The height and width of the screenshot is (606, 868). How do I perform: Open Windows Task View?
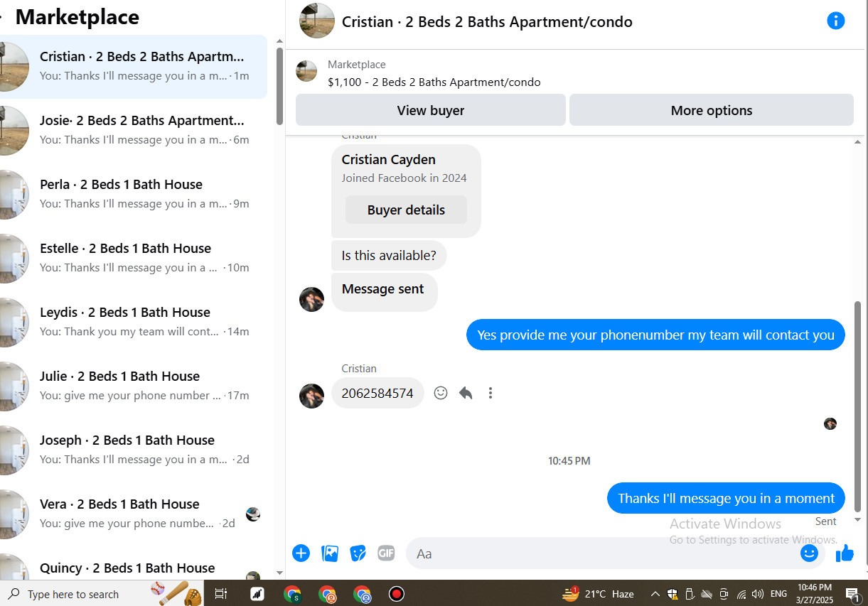point(220,594)
